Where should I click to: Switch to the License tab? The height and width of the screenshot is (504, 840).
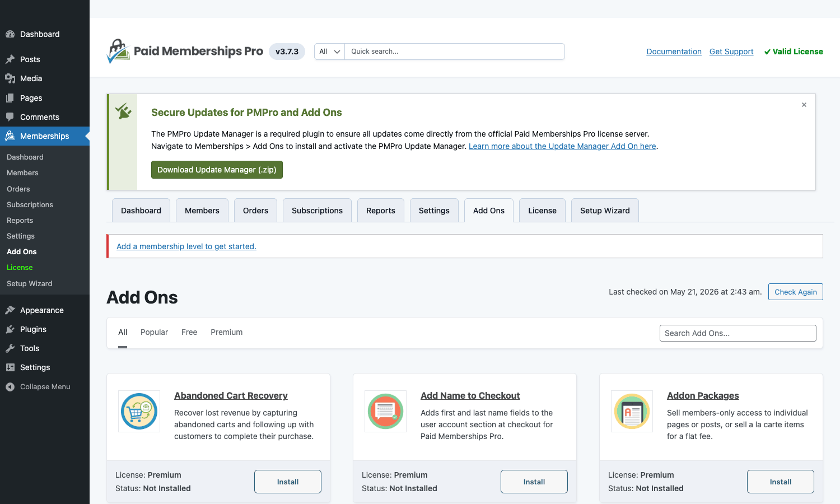[542, 211]
